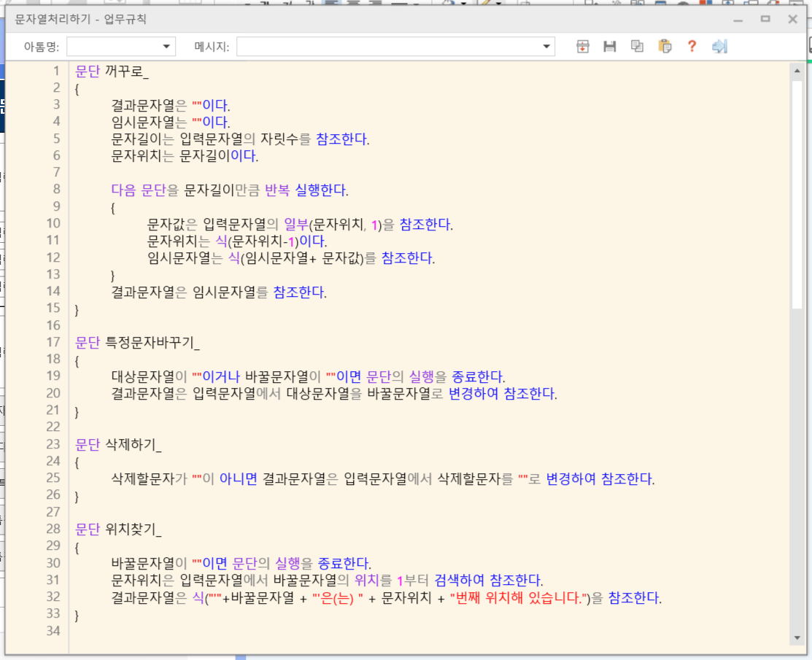Click the paste clipboard icon
Image resolution: width=812 pixels, height=660 pixels.
click(x=665, y=47)
